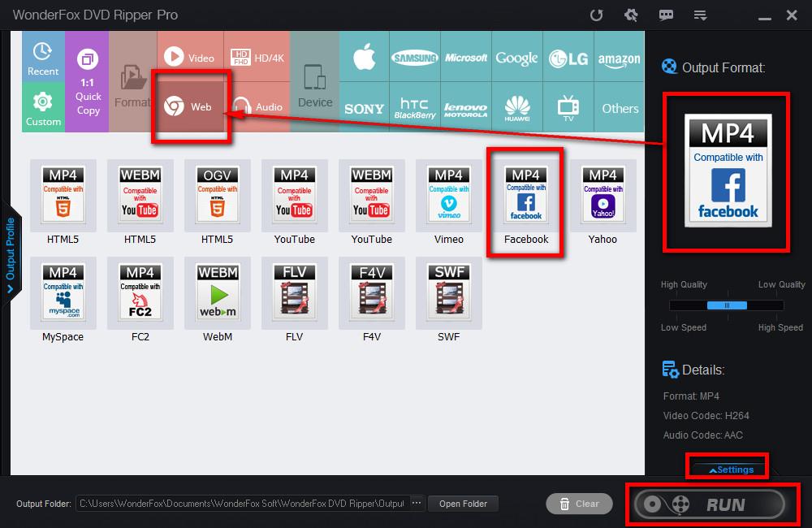Viewport: 812px width, 528px height.
Task: Choose the Amazon device brand
Action: [620, 57]
